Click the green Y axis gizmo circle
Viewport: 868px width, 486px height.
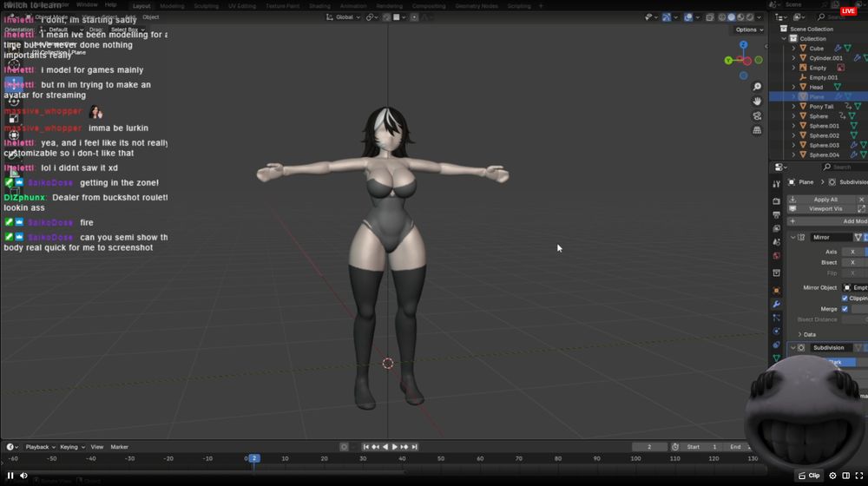point(728,61)
